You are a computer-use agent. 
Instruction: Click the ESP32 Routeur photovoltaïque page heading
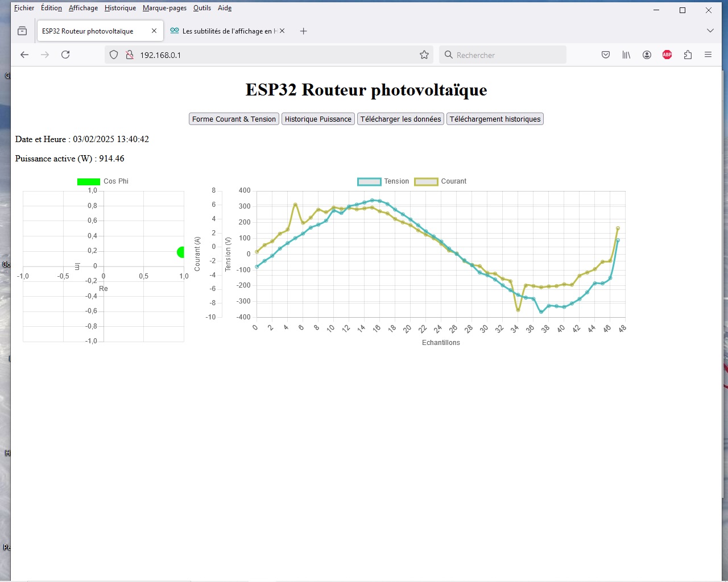(x=366, y=90)
